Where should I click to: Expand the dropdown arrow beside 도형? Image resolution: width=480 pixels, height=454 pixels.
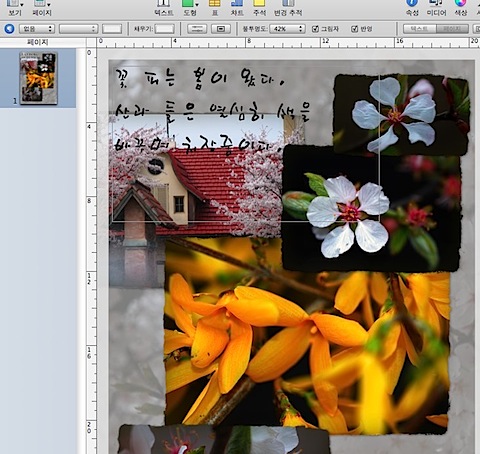pyautogui.click(x=197, y=4)
